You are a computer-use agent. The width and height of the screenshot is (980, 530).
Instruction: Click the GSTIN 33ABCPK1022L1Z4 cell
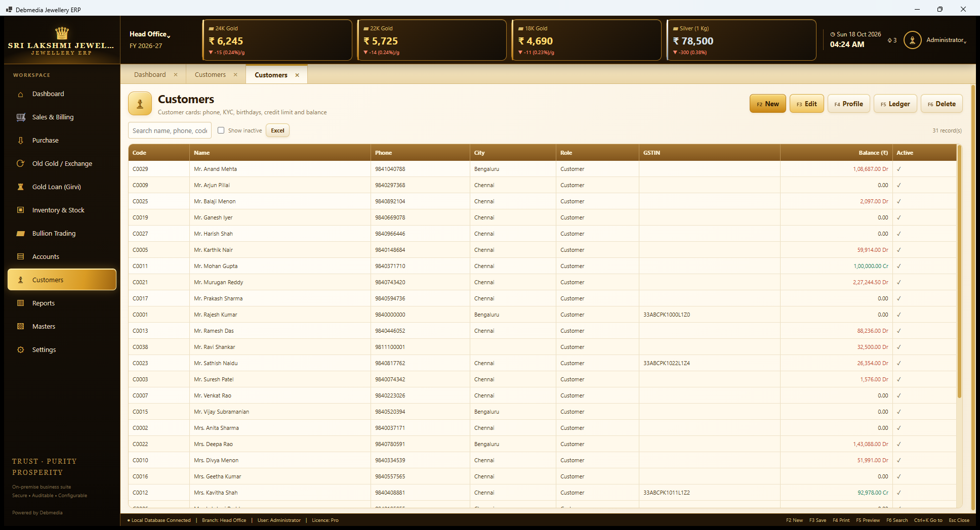click(x=709, y=363)
